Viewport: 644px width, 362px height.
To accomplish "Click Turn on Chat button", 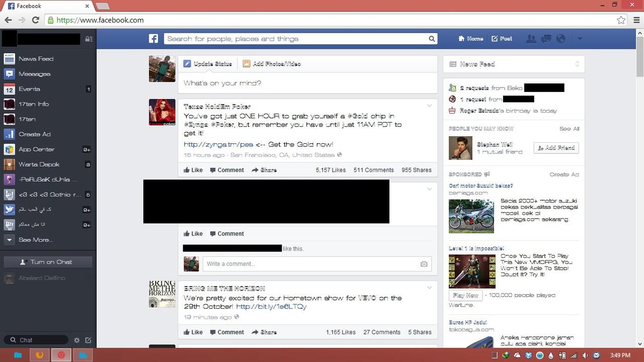I will 48,262.
